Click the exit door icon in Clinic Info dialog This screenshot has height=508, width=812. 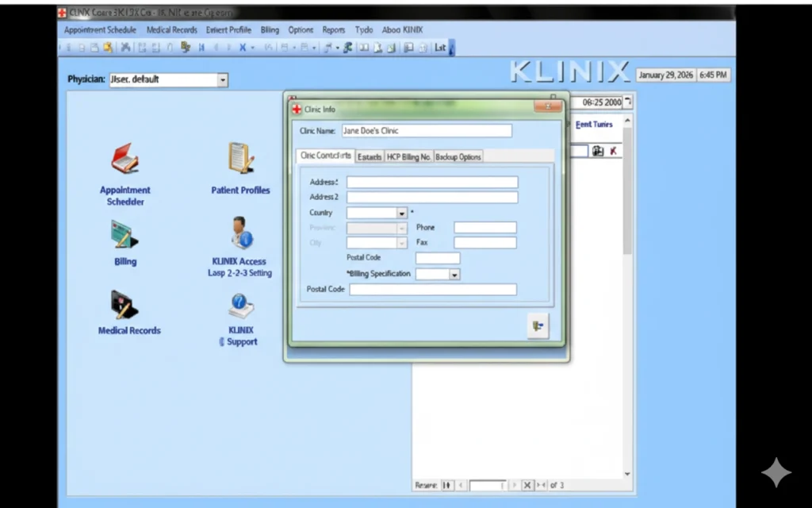click(x=538, y=325)
